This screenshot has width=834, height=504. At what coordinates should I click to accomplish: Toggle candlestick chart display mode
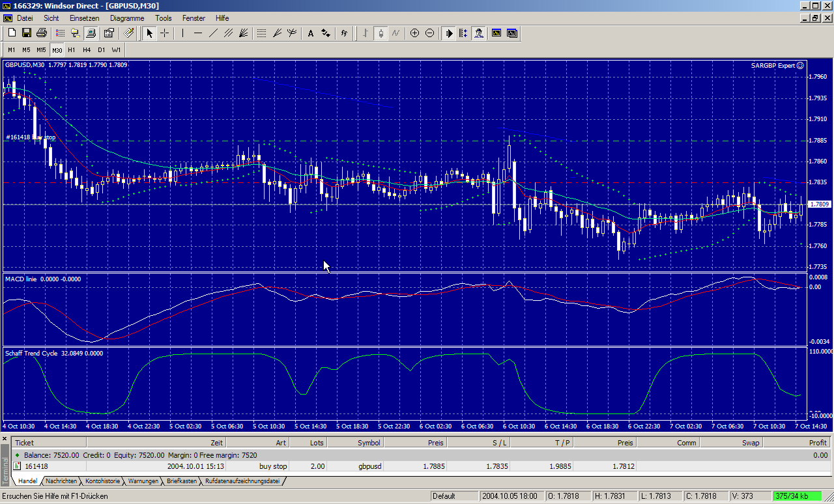click(x=381, y=33)
